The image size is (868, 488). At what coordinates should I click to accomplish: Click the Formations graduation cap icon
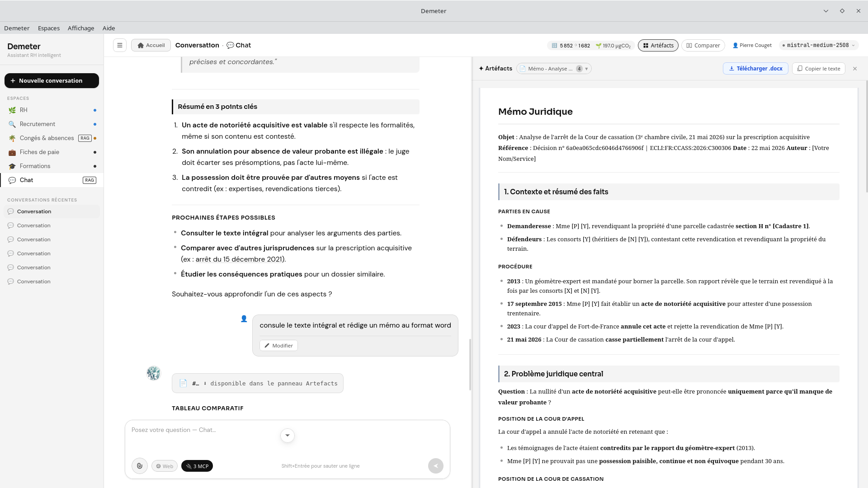tap(12, 166)
